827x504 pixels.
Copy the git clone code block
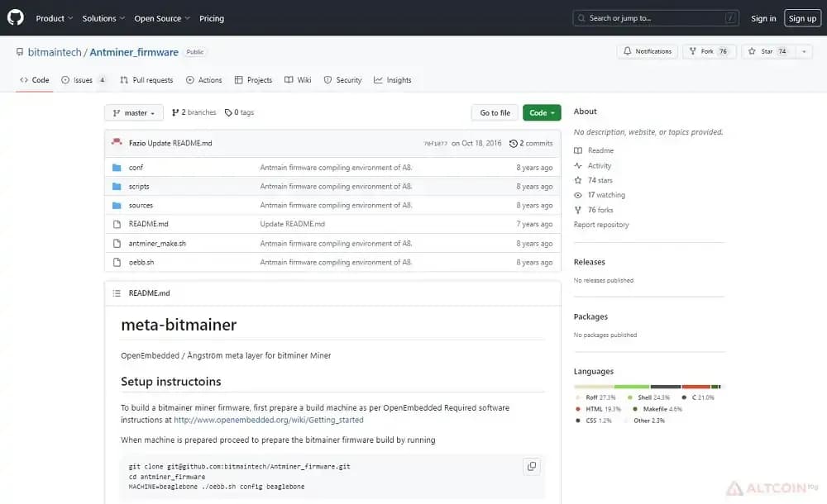click(532, 467)
